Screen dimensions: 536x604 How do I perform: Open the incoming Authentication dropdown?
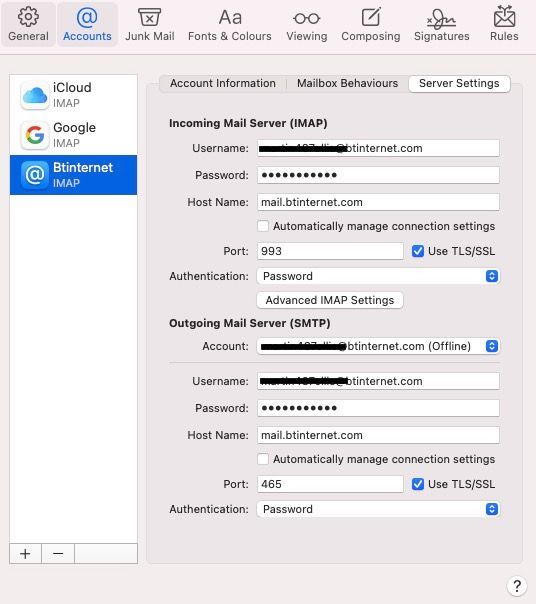(378, 276)
